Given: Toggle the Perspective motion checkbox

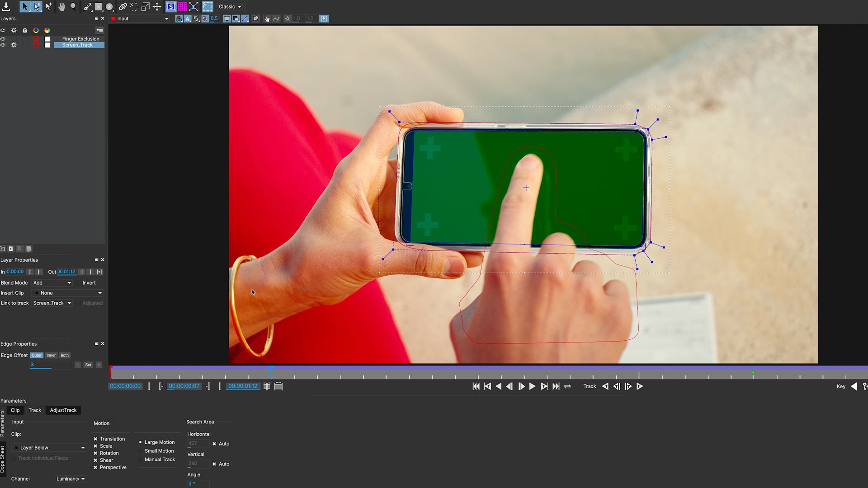Looking at the screenshot, I should pyautogui.click(x=95, y=467).
